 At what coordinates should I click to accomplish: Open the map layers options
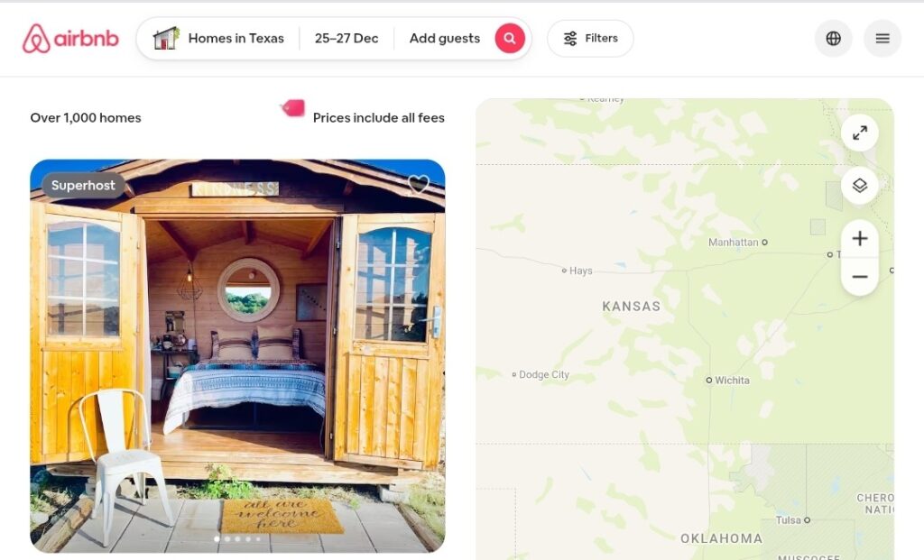tap(860, 186)
